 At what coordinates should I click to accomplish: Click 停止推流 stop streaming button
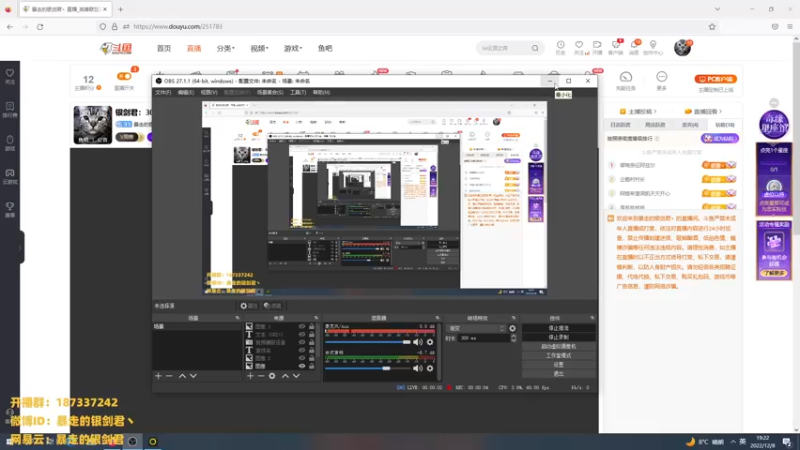coord(559,328)
